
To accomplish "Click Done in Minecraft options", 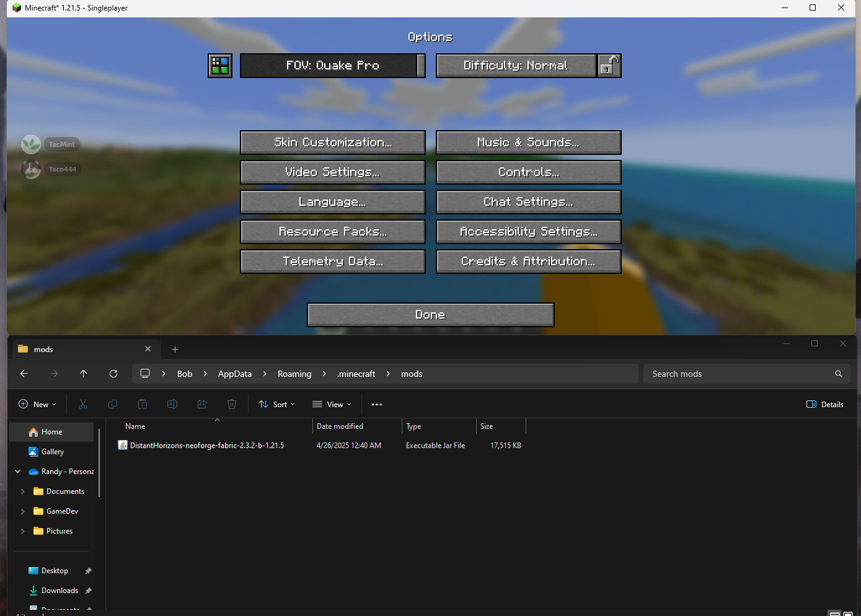I will (x=431, y=315).
